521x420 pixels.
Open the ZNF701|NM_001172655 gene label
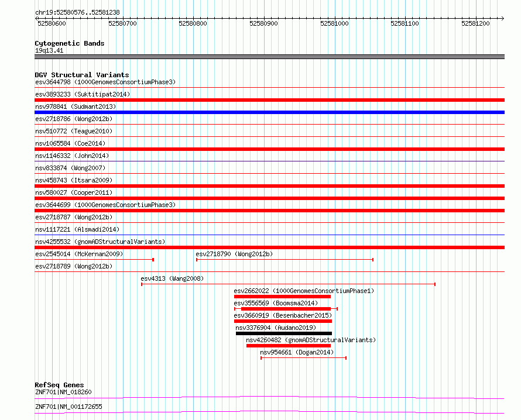[x=68, y=407]
